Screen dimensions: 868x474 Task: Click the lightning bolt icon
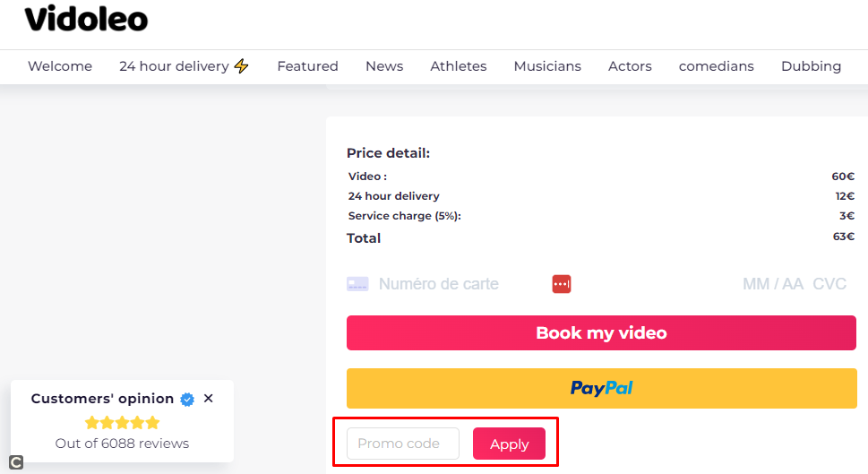pos(241,66)
